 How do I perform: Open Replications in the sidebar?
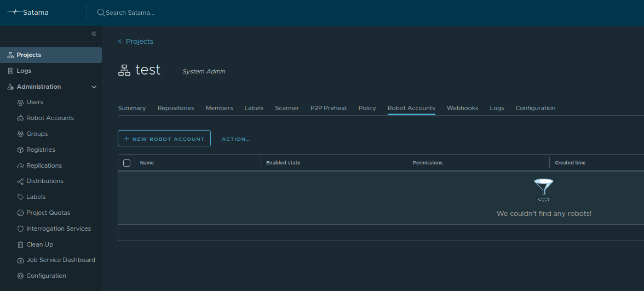point(44,166)
